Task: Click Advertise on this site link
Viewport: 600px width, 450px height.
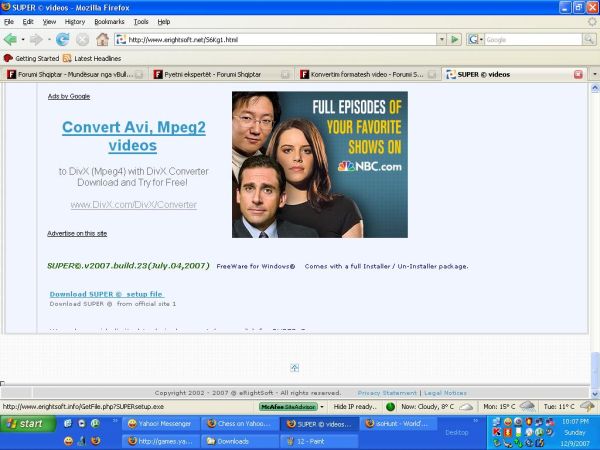Action: pyautogui.click(x=77, y=233)
